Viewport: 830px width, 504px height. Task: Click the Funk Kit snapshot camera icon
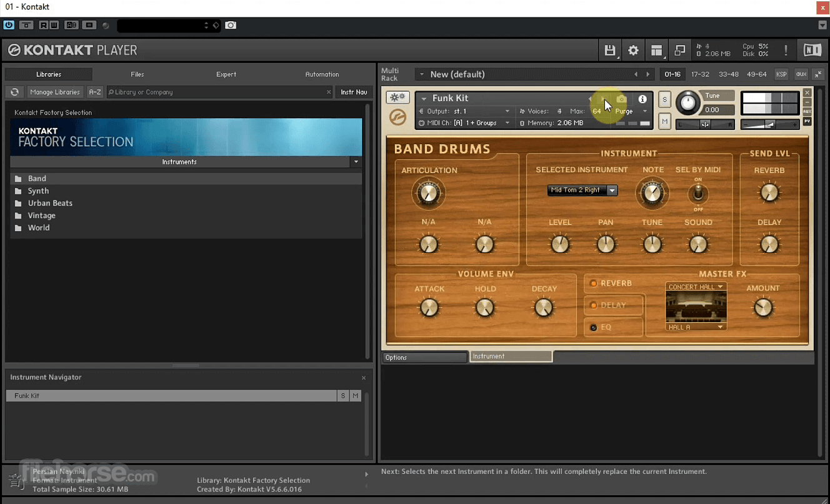click(621, 99)
